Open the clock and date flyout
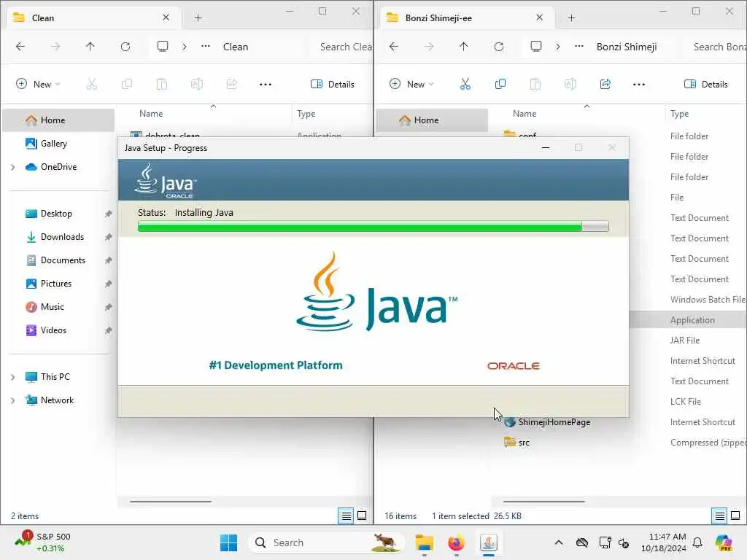The width and height of the screenshot is (747, 560). (x=664, y=542)
